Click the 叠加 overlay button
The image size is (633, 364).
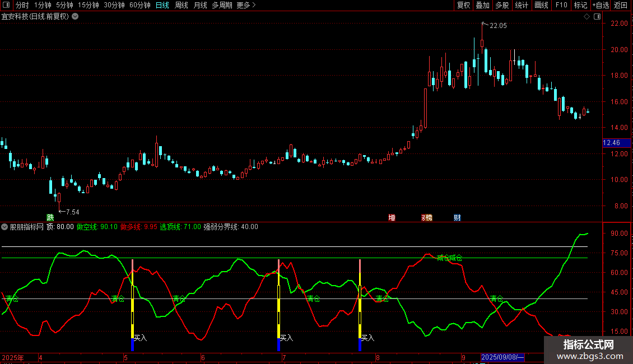click(x=482, y=5)
